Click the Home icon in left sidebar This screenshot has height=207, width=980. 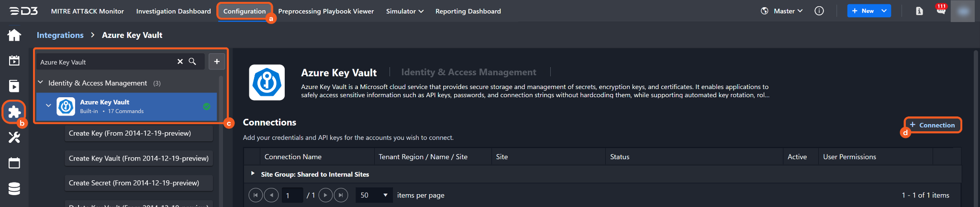point(14,35)
